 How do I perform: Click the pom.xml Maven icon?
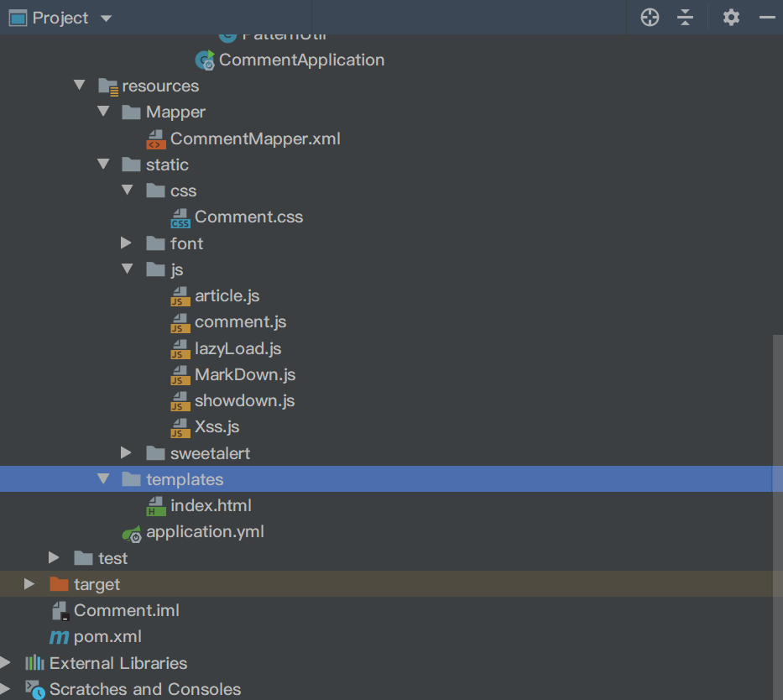click(x=60, y=637)
